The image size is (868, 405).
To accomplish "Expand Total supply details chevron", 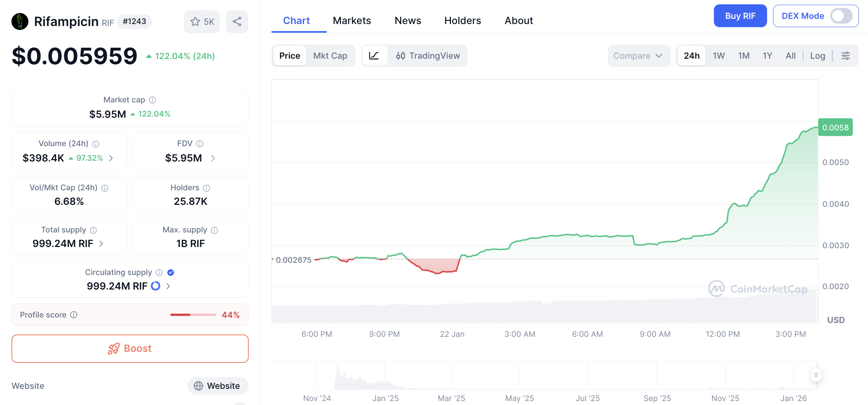I will pos(101,243).
